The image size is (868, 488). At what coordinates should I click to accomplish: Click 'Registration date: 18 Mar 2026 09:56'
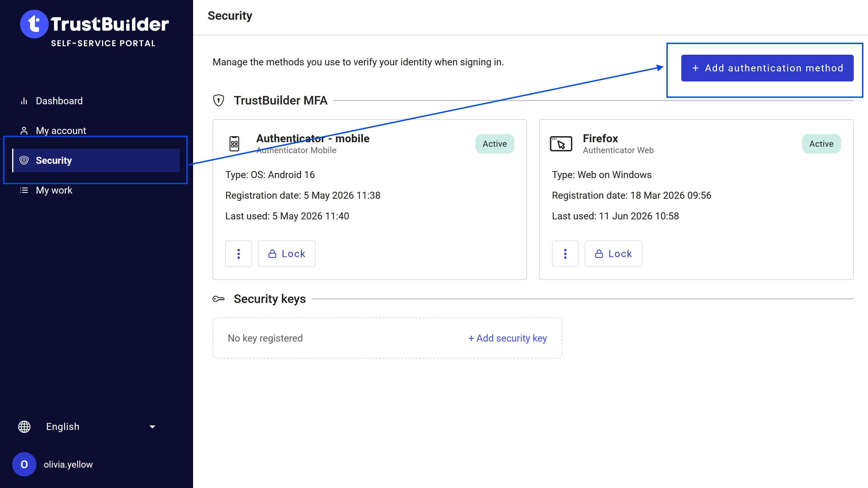631,195
